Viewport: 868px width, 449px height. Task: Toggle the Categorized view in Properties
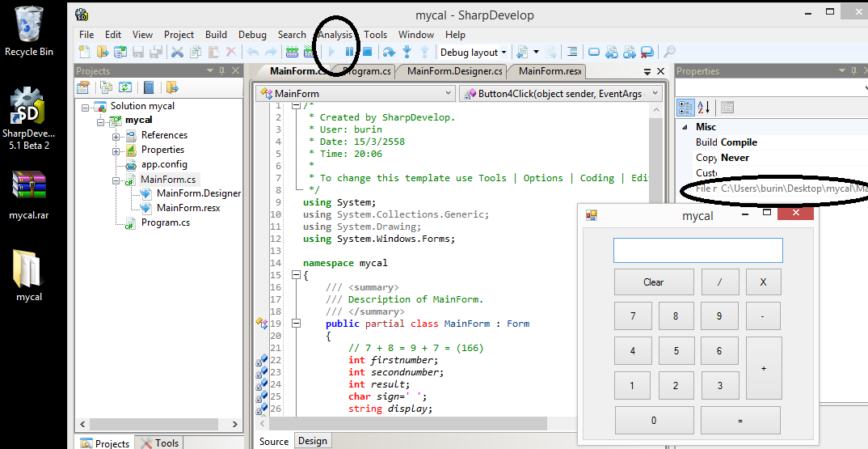[x=685, y=107]
